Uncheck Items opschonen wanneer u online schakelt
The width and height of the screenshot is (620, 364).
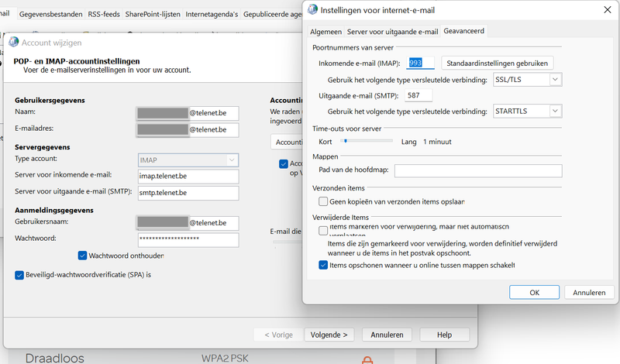(x=323, y=265)
